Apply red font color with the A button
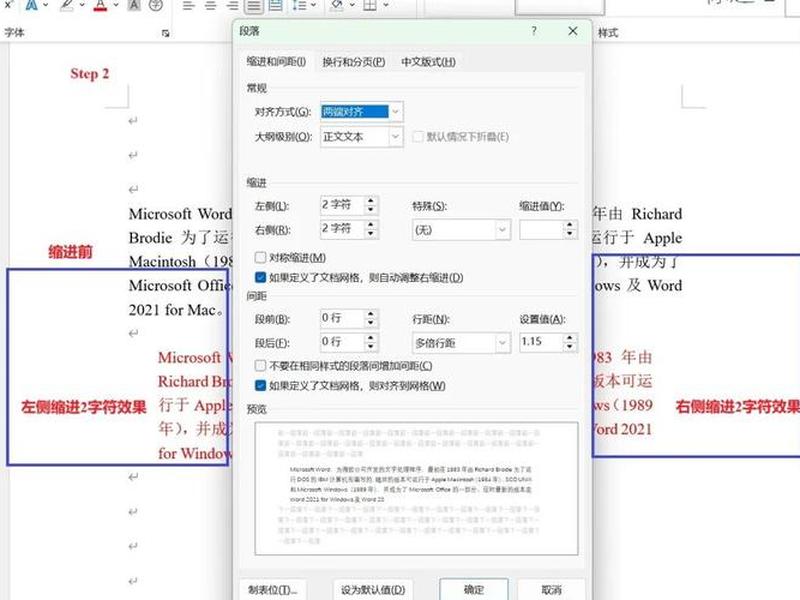This screenshot has height=600, width=800. click(x=101, y=5)
